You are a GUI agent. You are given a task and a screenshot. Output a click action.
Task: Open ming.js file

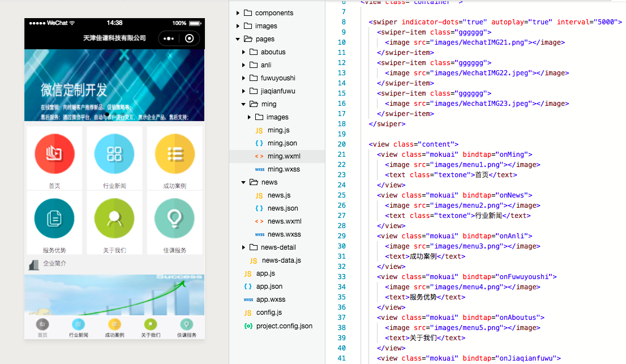pos(278,130)
